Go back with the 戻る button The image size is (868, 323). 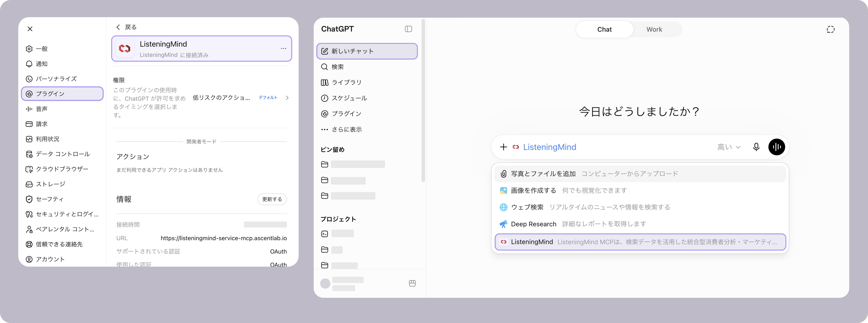click(x=126, y=27)
